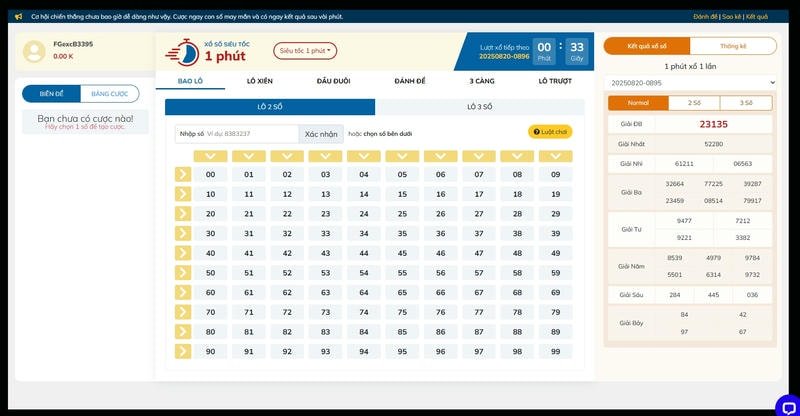Expand the draw 20250820-0895 selector

pyautogui.click(x=691, y=82)
